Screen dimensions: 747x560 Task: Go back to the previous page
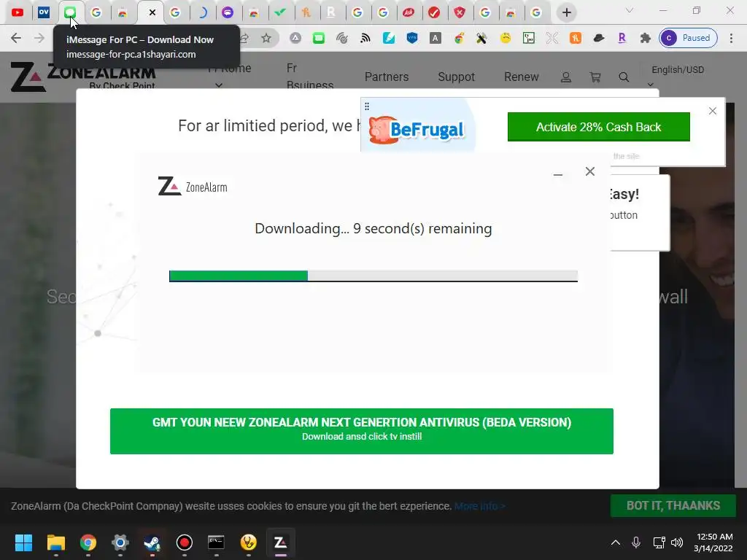click(16, 38)
